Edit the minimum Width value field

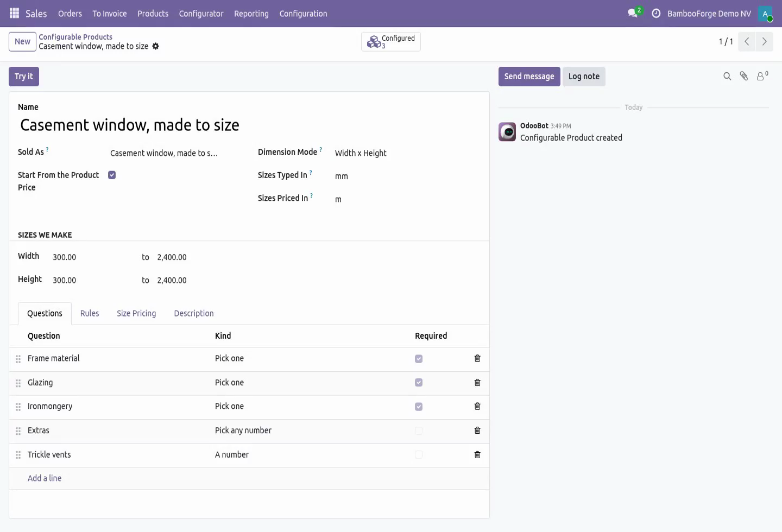click(x=94, y=257)
